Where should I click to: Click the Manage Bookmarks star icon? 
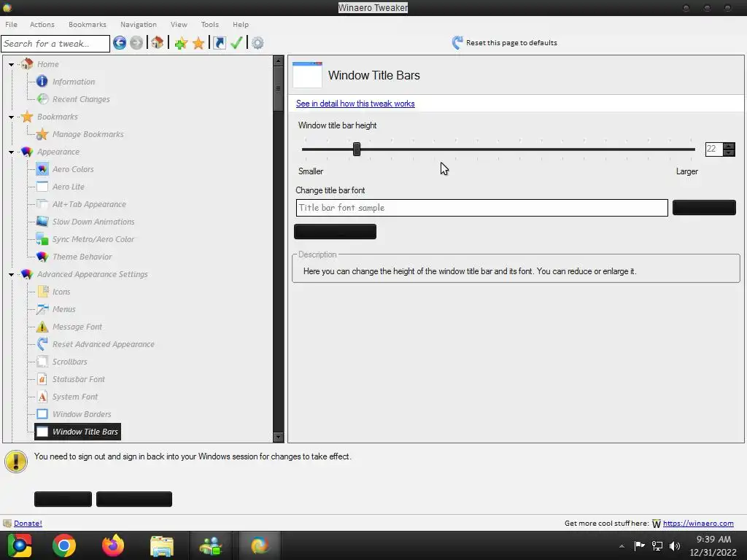(x=42, y=134)
